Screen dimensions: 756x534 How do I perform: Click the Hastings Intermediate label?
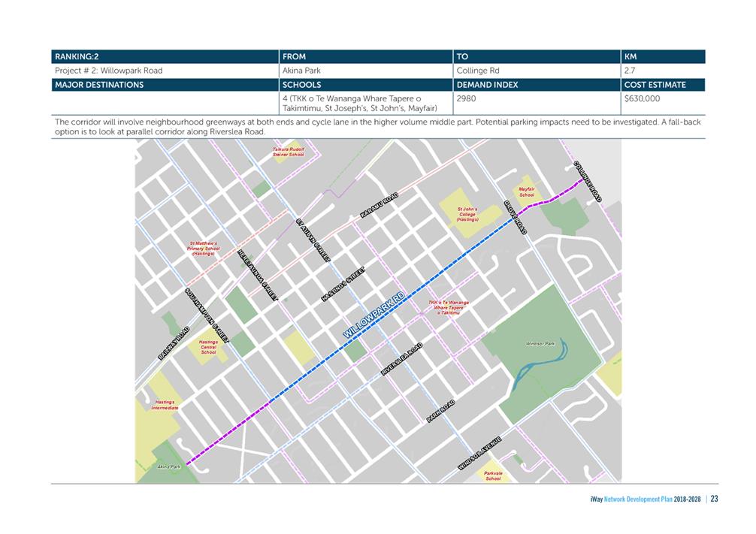(165, 405)
